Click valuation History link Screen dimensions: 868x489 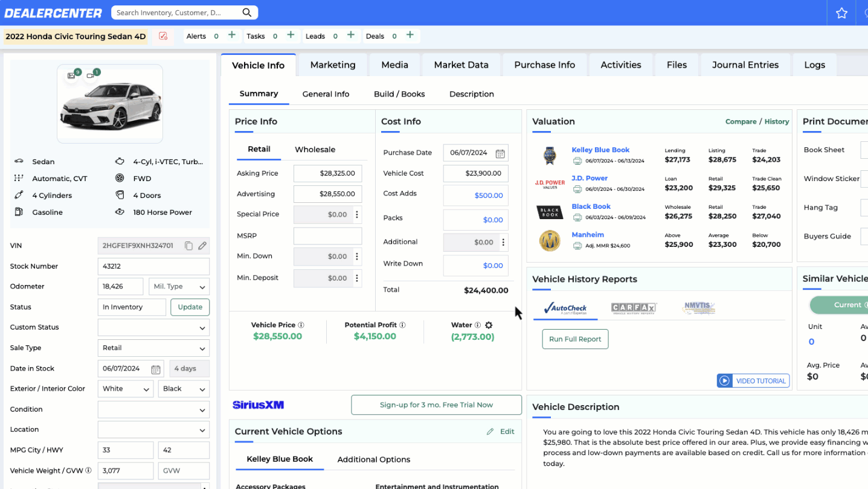coord(777,122)
